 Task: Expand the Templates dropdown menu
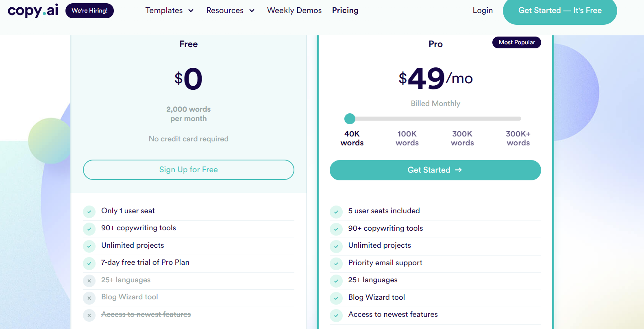[x=169, y=11]
